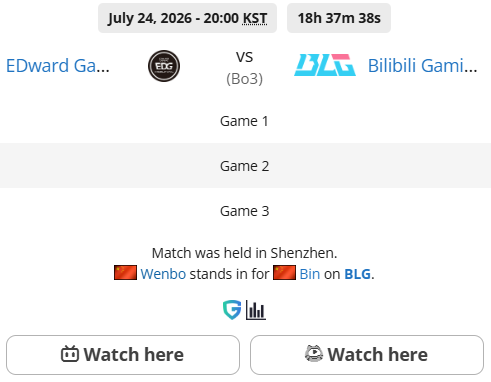Viewport: 491px width, 382px height.
Task: Click the EDG round team logo
Action: point(164,66)
